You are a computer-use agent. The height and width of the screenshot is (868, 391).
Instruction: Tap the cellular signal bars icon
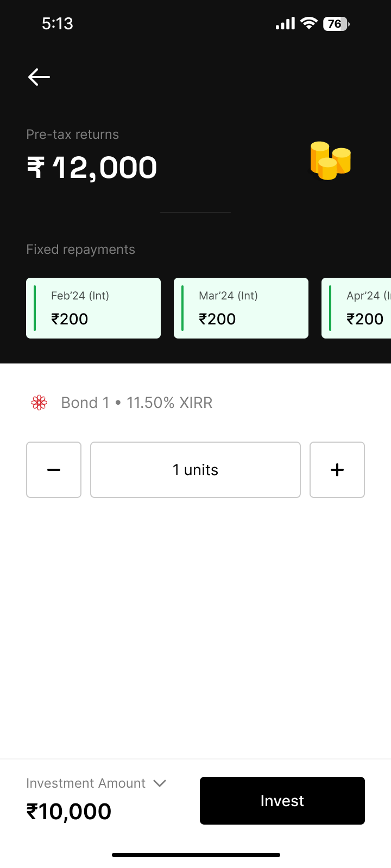[285, 23]
